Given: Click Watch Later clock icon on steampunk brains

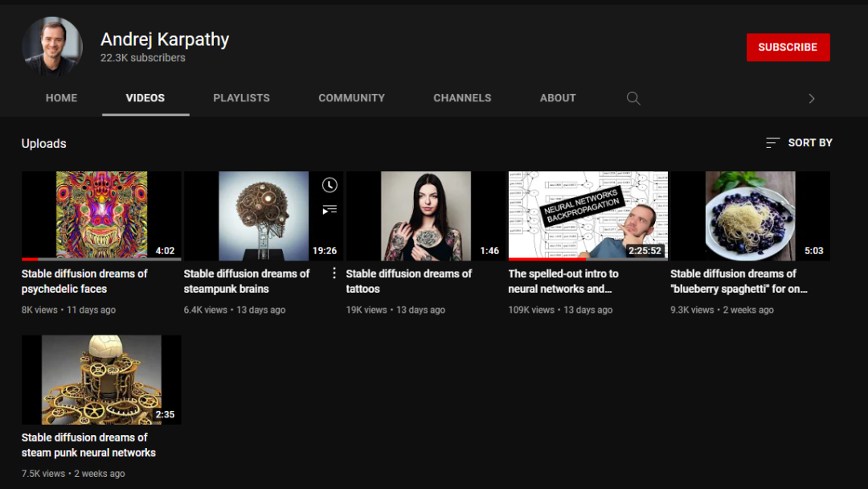Looking at the screenshot, I should (x=330, y=185).
